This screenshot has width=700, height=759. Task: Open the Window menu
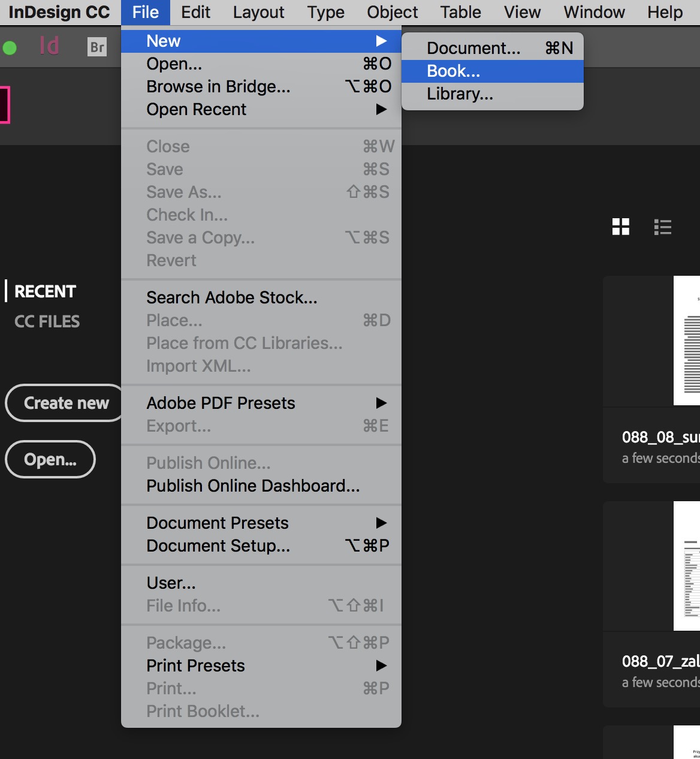[595, 12]
